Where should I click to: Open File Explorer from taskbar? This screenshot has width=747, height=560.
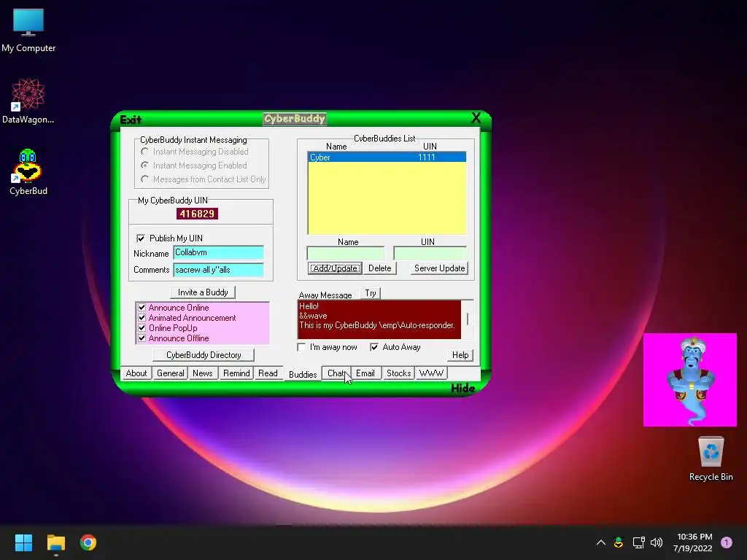tap(55, 542)
